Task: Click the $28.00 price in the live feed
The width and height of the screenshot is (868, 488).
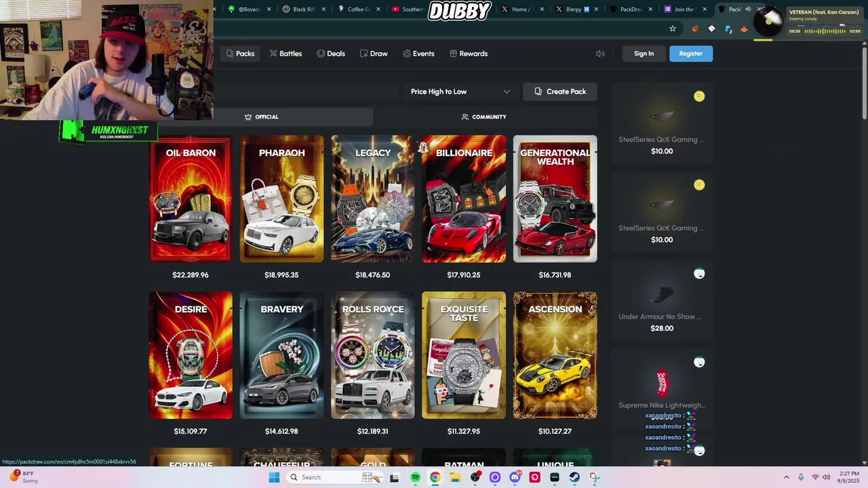Action: click(662, 328)
